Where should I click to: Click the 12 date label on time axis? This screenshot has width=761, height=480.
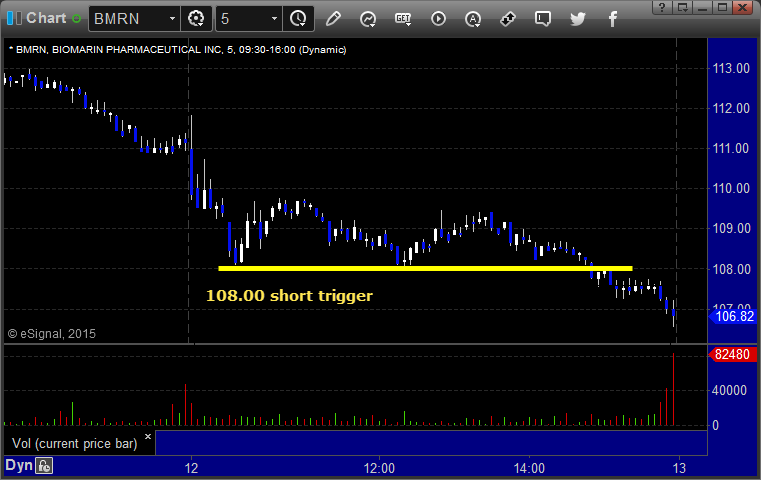pyautogui.click(x=191, y=468)
